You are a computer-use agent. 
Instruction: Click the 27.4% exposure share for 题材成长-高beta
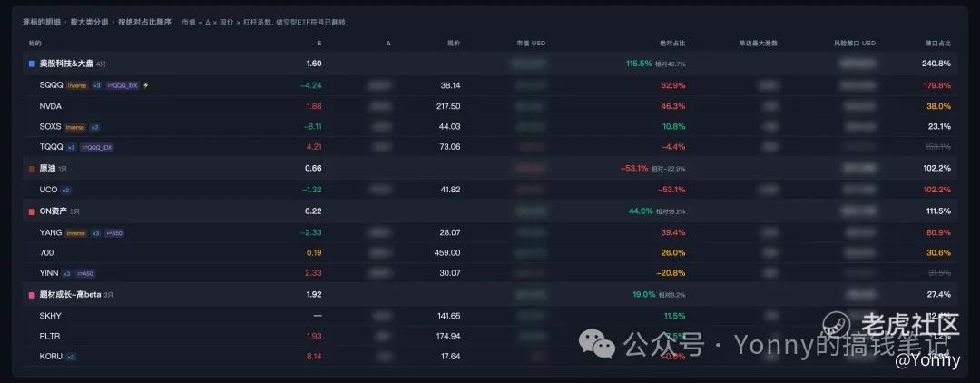939,295
